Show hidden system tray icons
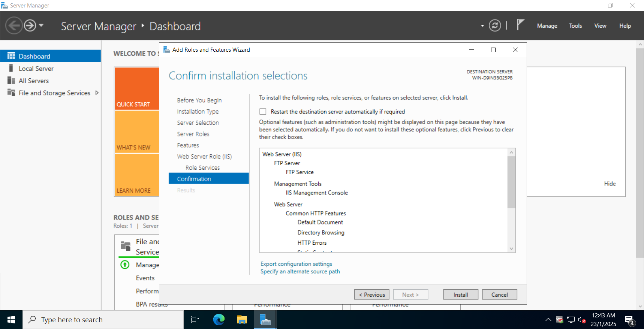 [548, 320]
